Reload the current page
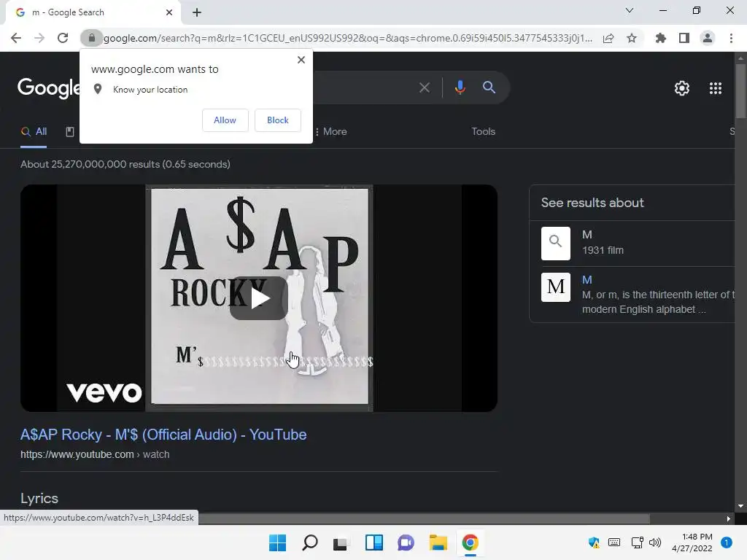 (63, 38)
